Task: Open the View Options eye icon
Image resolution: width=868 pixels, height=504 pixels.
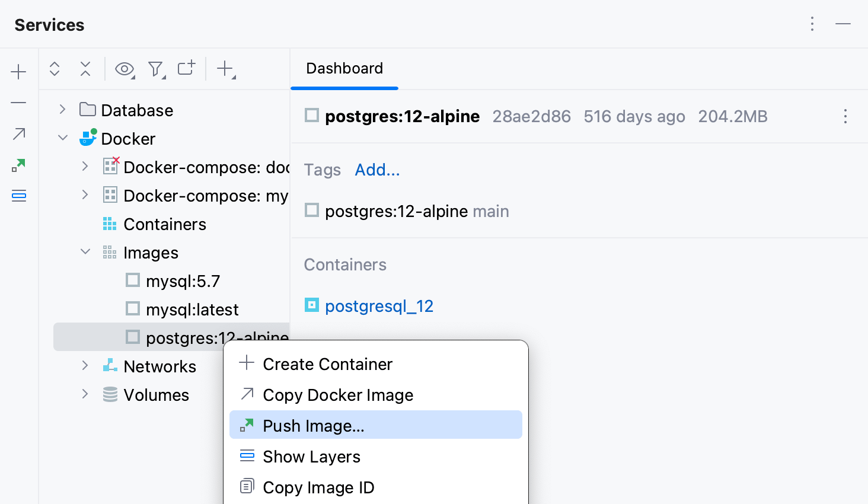Action: (x=125, y=69)
